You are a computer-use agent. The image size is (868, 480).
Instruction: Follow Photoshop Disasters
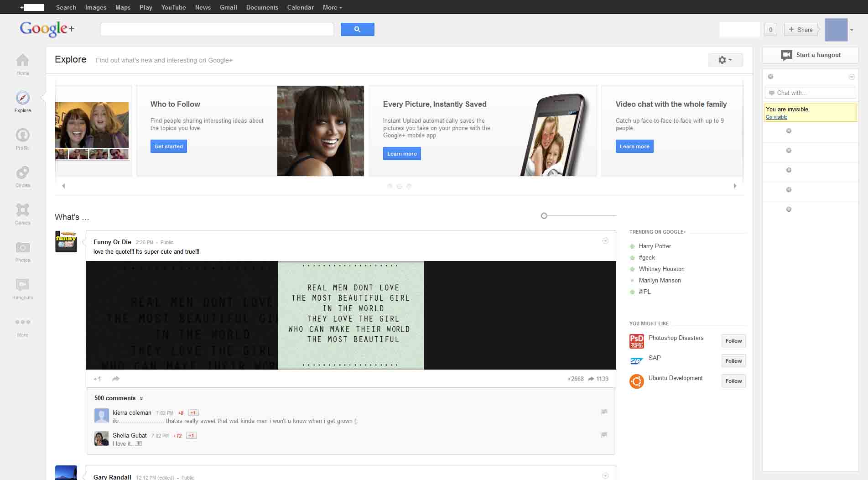click(733, 341)
